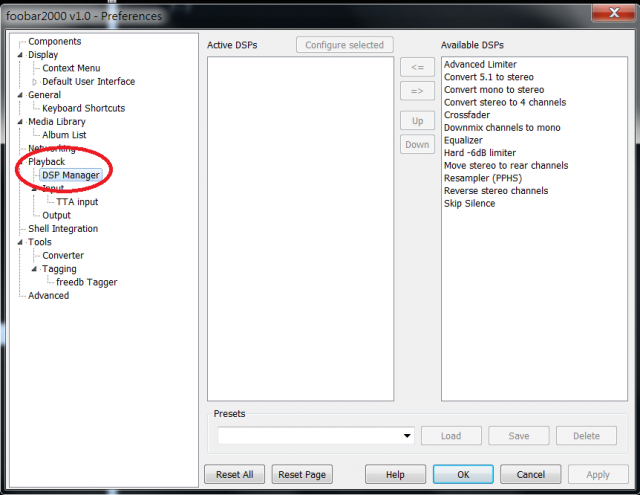Click the Up button
Screen dimensions: 640x495
(417, 121)
